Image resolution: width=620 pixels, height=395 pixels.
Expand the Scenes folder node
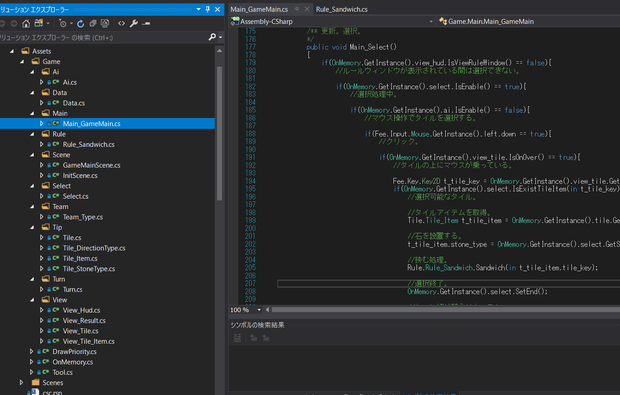[22, 383]
